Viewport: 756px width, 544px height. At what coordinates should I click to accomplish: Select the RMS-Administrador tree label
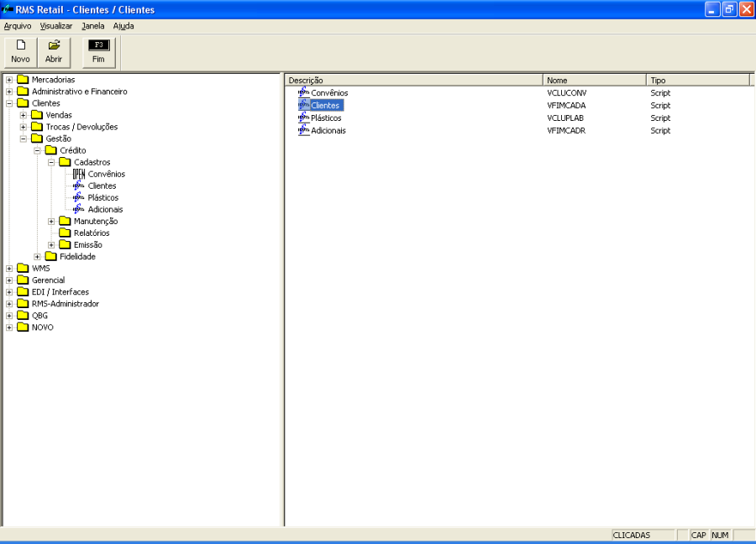click(x=65, y=304)
